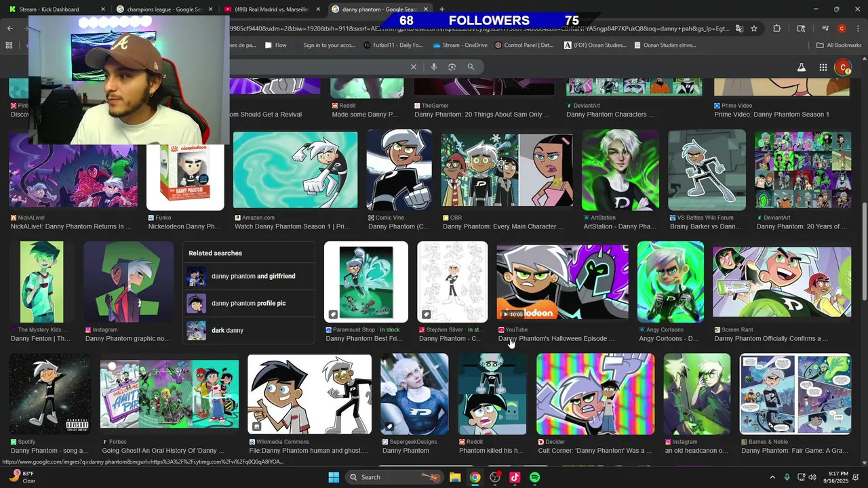Switch to the Real Madrid vs. Marseille tab
The width and height of the screenshot is (868, 488).
tap(272, 9)
